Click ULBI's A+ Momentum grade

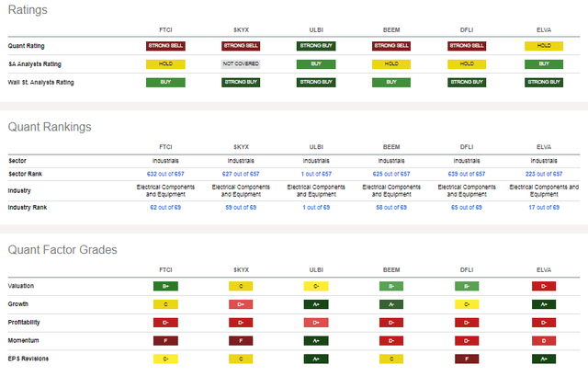316,341
